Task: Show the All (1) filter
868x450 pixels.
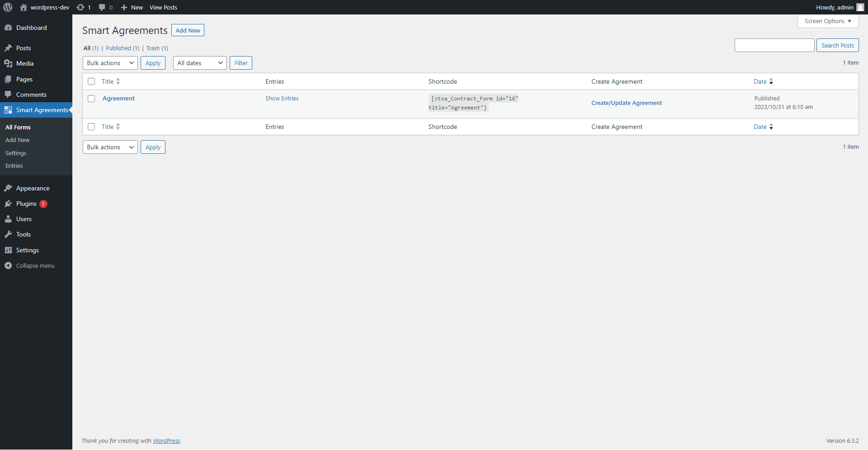Action: [91, 48]
